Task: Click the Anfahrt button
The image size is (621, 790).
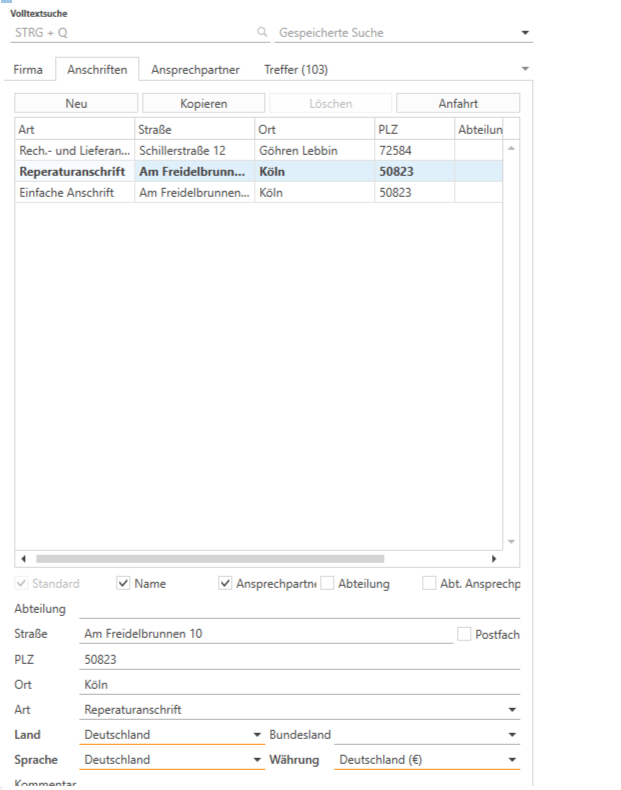Action: pos(458,103)
